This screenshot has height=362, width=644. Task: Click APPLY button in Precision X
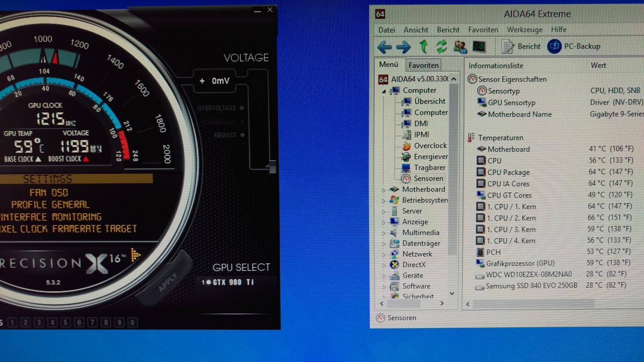click(167, 282)
